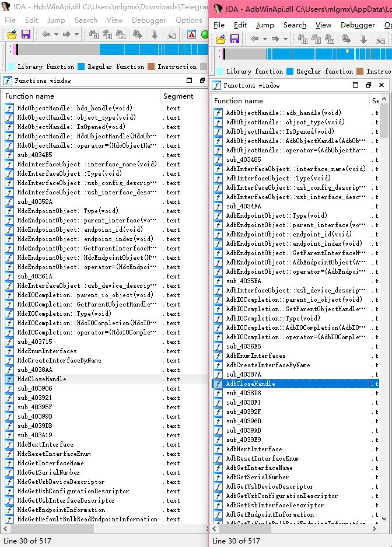
Task: Open Search menu in AdbWinApi IDA window
Action: point(295,25)
